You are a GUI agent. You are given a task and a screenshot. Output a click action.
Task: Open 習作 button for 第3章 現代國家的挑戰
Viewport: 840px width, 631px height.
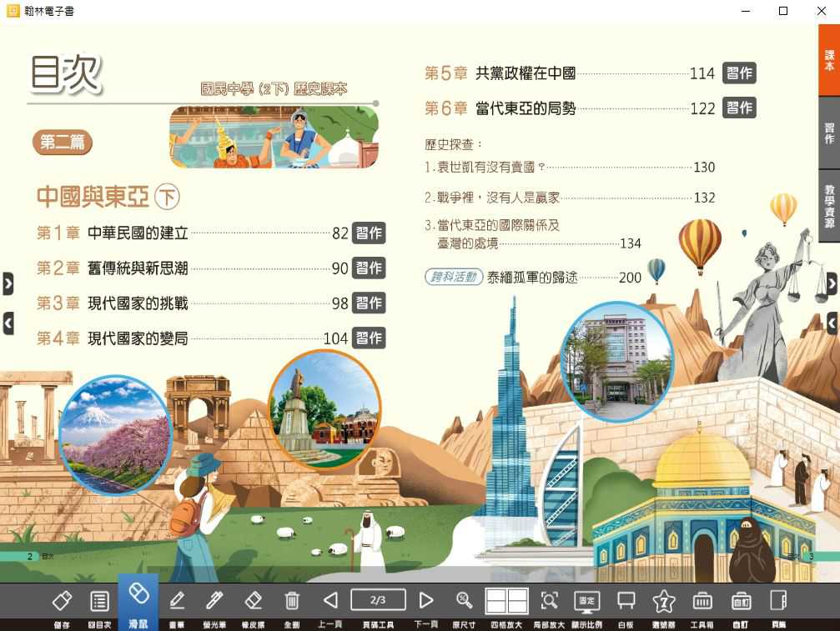pyautogui.click(x=369, y=303)
